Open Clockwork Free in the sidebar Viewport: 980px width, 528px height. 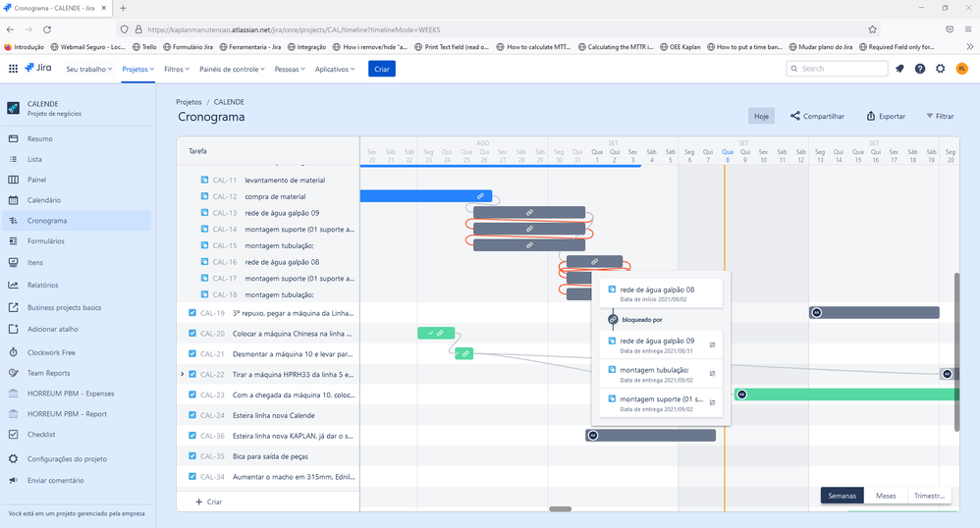(51, 352)
